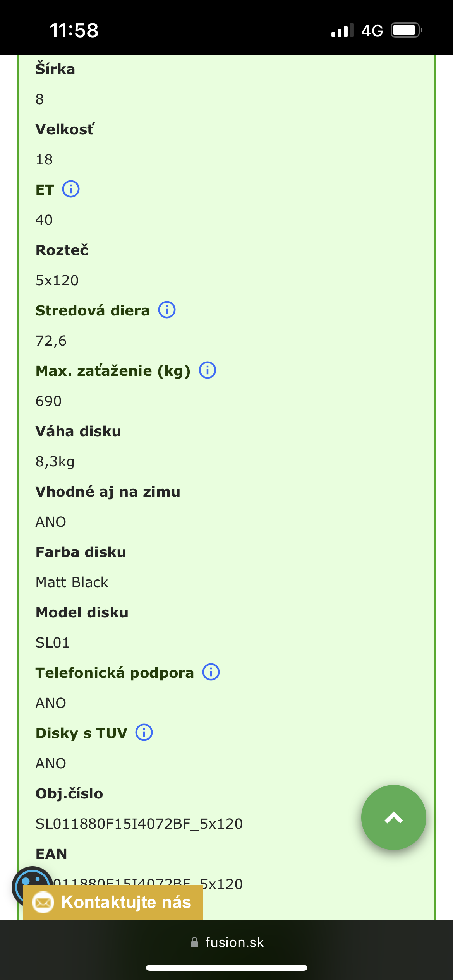Image resolution: width=453 pixels, height=980 pixels.
Task: Tap the envelope icon in the contact banner
Action: (x=43, y=903)
